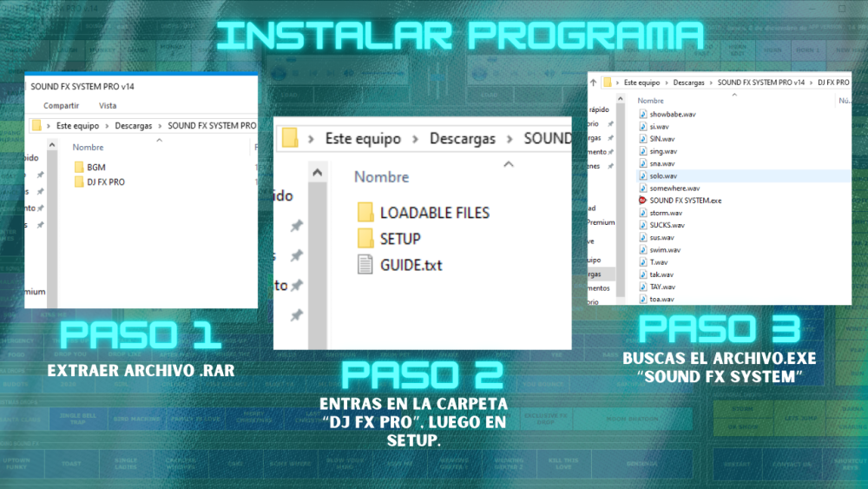Sort by Nombre column in middle window
Screen dimensions: 868x489
(381, 177)
